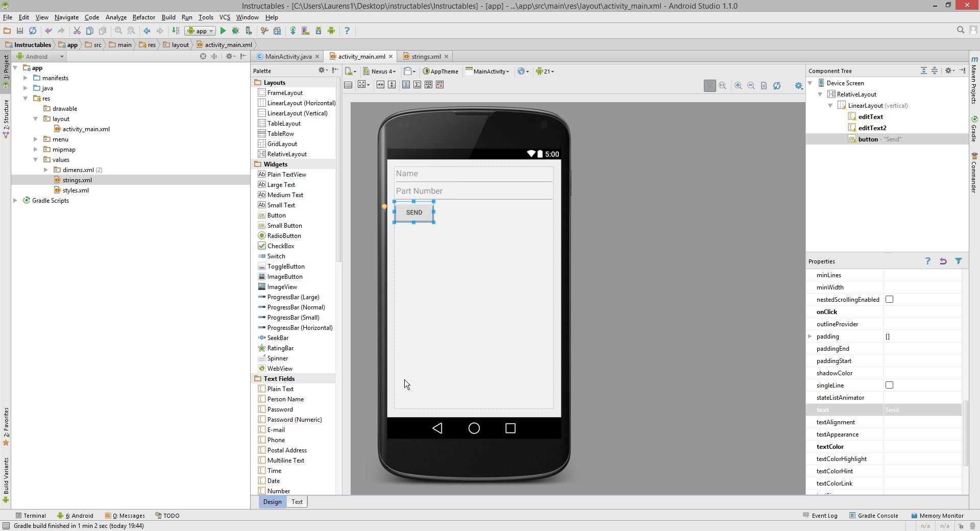Image resolution: width=980 pixels, height=531 pixels.
Task: Select the zoom-in icon in the design toolbar
Action: tap(738, 85)
